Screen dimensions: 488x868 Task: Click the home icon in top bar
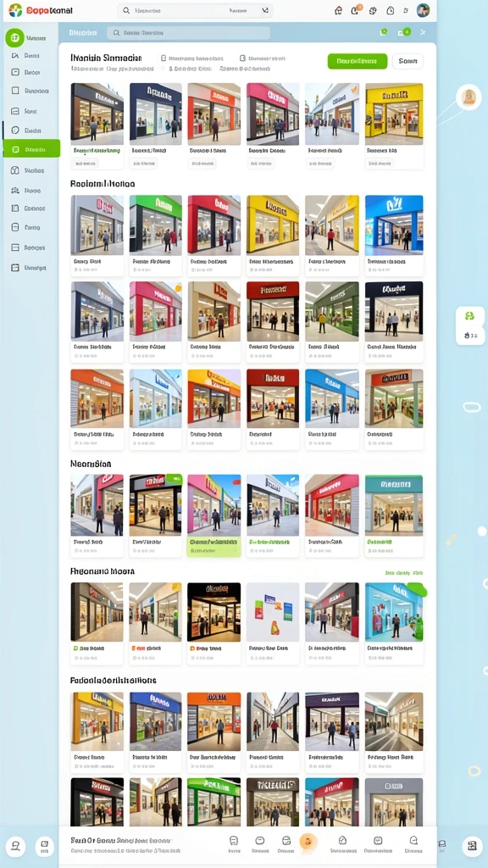[x=339, y=10]
